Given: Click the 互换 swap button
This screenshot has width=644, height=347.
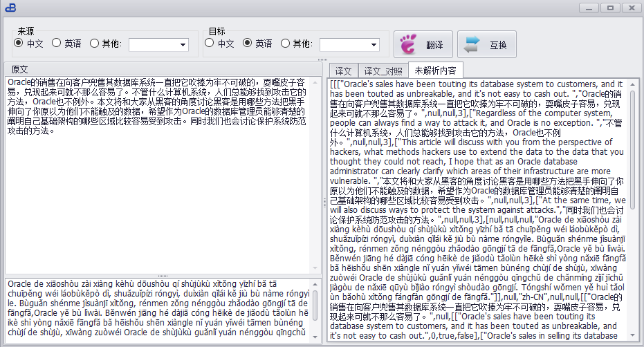Looking at the screenshot, I should pyautogui.click(x=487, y=44).
